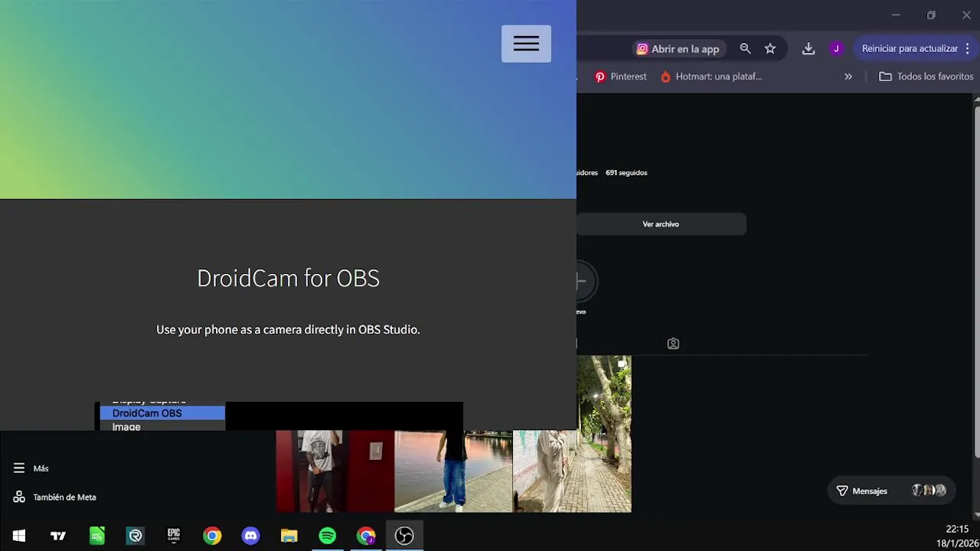Click También de Meta in sidebar
Viewport: 980px width, 551px height.
pyautogui.click(x=64, y=497)
